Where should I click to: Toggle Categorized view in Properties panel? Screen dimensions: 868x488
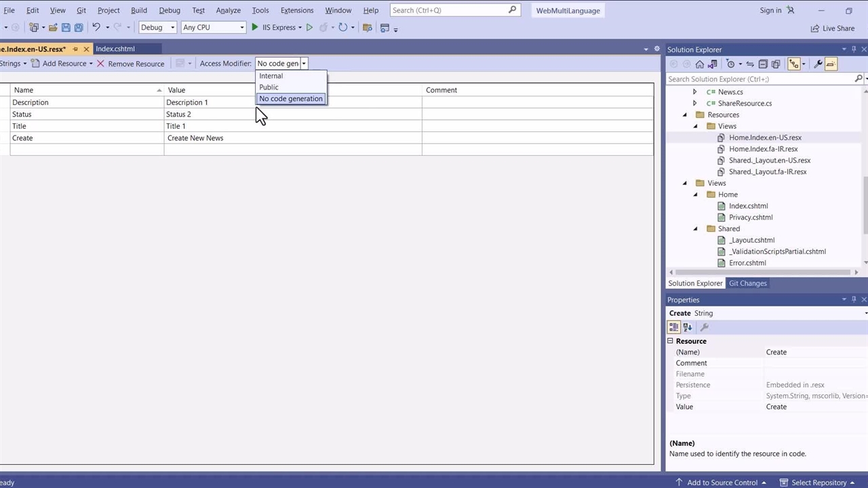coord(674,327)
